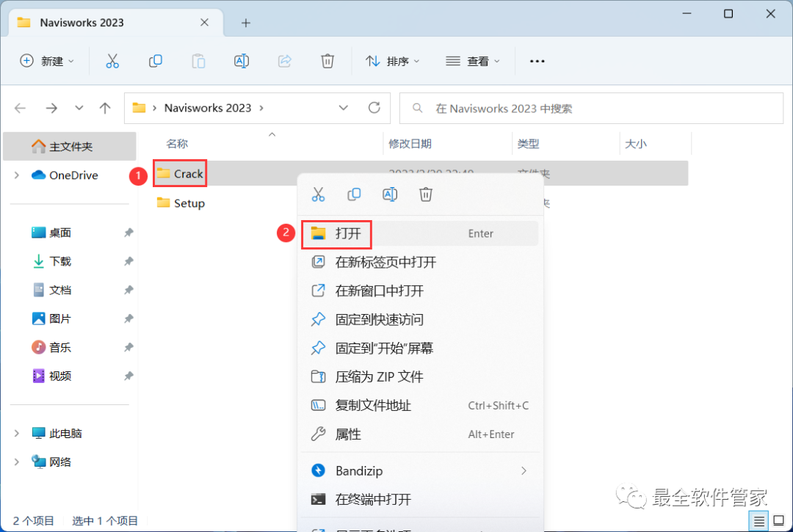Image resolution: width=793 pixels, height=532 pixels.
Task: Click Navisworks 2023 in the address bar
Action: point(208,108)
